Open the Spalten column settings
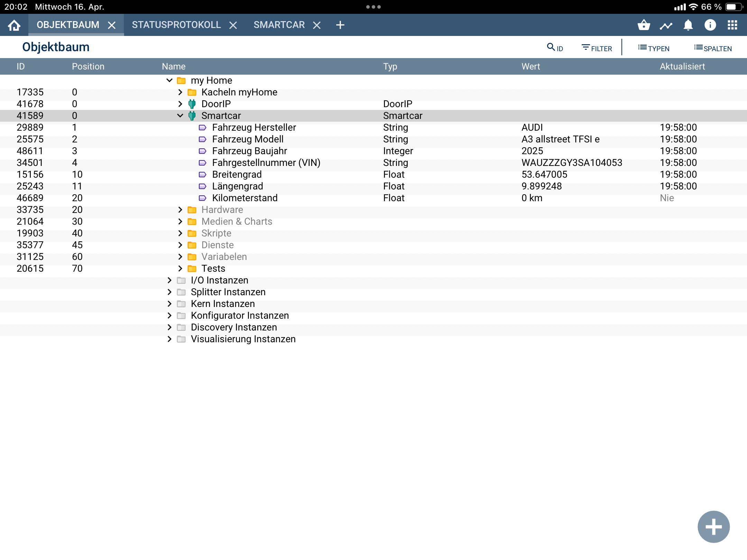 click(713, 48)
